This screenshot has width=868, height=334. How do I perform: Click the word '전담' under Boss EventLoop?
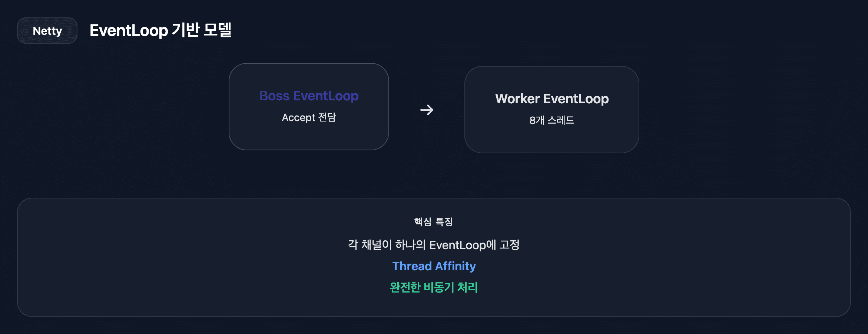coord(327,117)
